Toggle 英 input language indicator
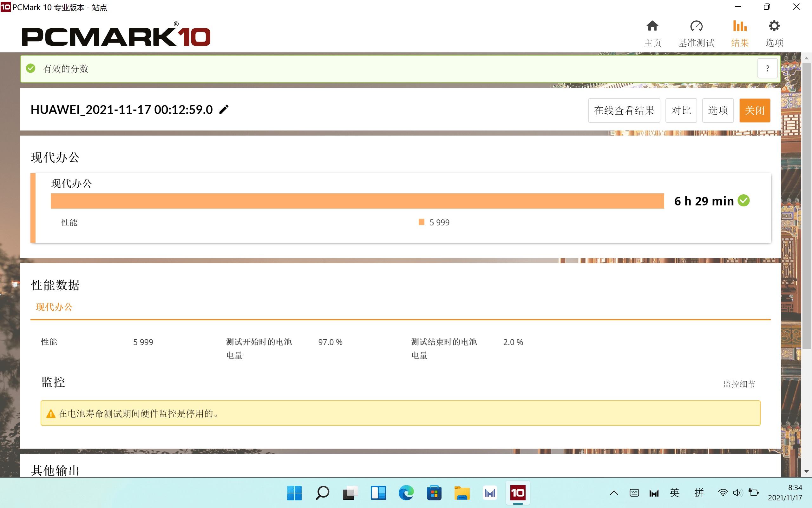Viewport: 812px width, 508px height. point(674,493)
